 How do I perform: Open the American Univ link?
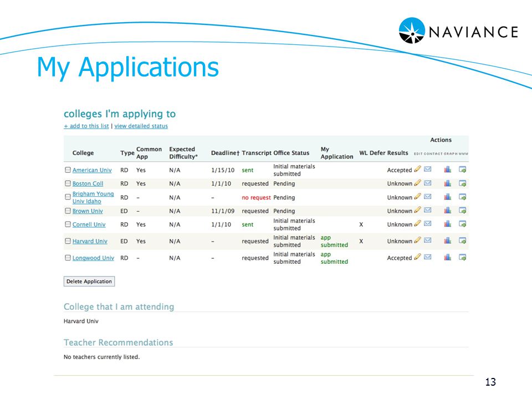click(x=92, y=170)
